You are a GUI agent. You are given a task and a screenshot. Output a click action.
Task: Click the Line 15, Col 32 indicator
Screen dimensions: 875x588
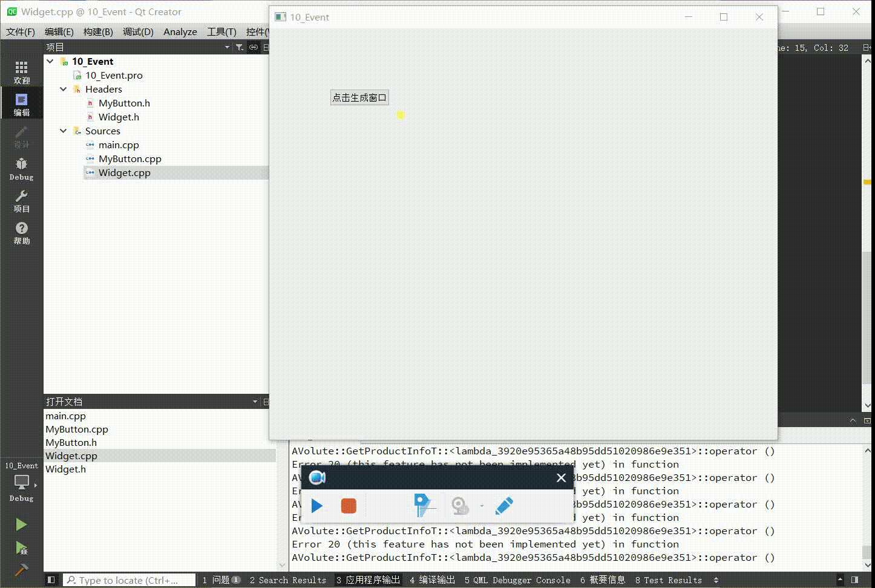[x=814, y=48]
